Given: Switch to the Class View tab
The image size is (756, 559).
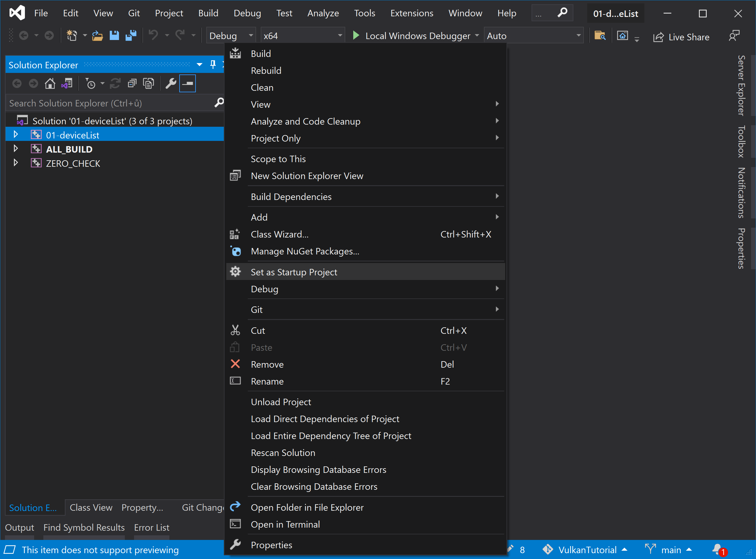Looking at the screenshot, I should [91, 507].
